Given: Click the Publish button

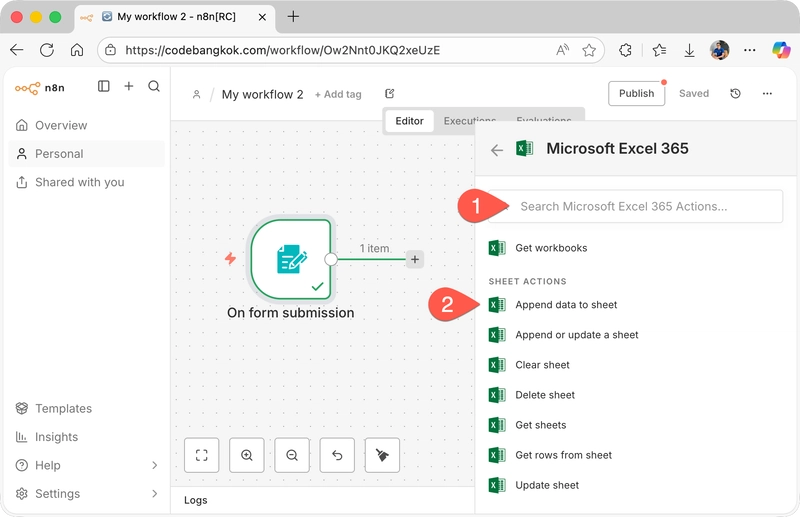Looking at the screenshot, I should pos(636,94).
